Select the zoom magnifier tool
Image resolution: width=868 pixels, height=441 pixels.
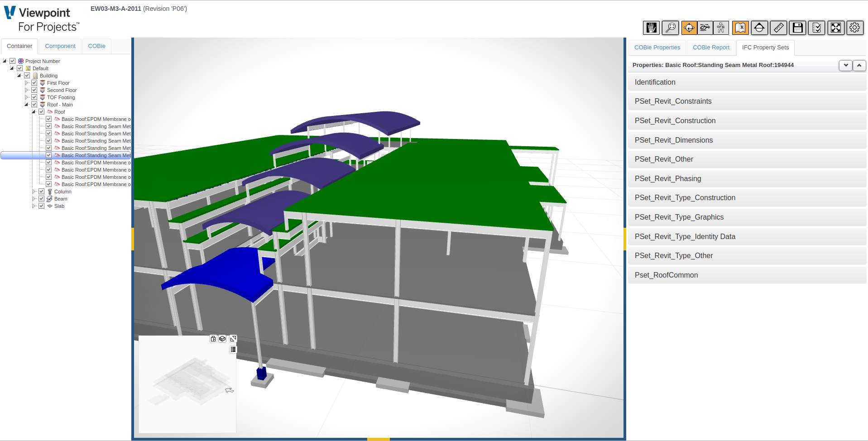click(671, 28)
